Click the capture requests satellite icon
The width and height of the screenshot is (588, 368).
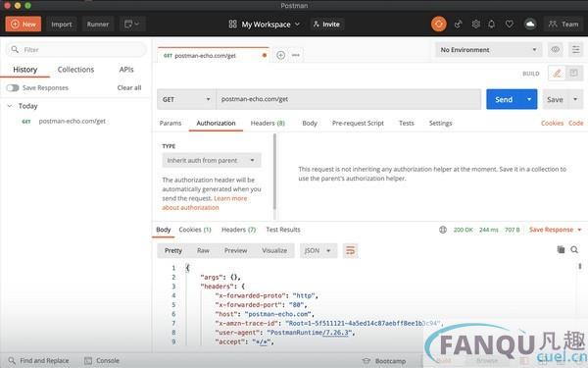(x=458, y=24)
